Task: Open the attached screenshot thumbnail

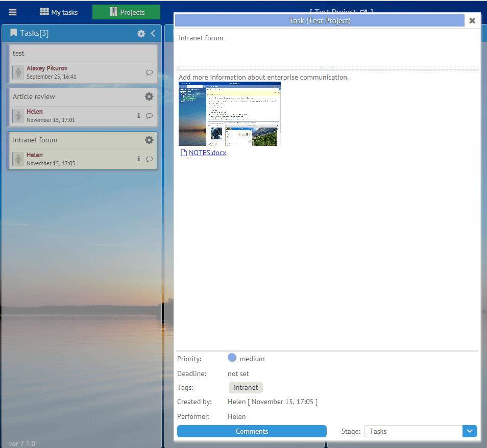Action: (x=230, y=114)
